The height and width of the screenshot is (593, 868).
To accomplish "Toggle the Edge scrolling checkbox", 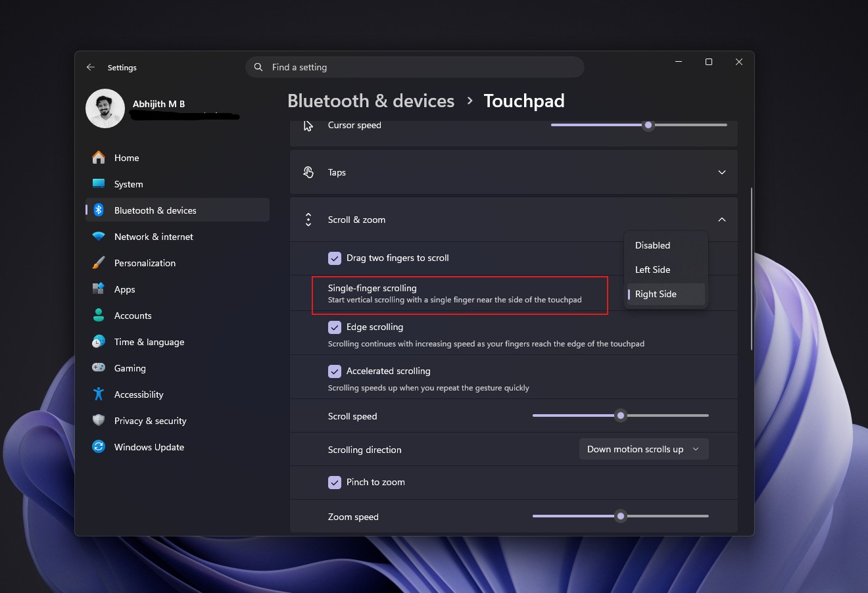I will point(335,327).
